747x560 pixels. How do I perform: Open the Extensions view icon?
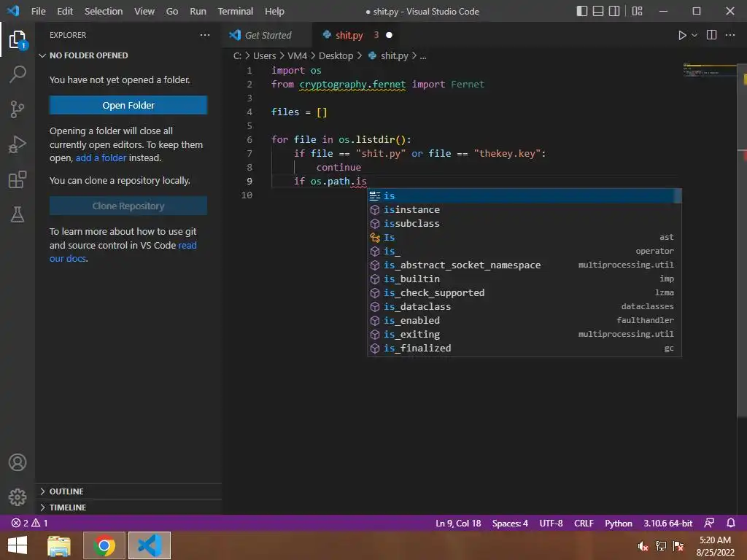pos(18,179)
